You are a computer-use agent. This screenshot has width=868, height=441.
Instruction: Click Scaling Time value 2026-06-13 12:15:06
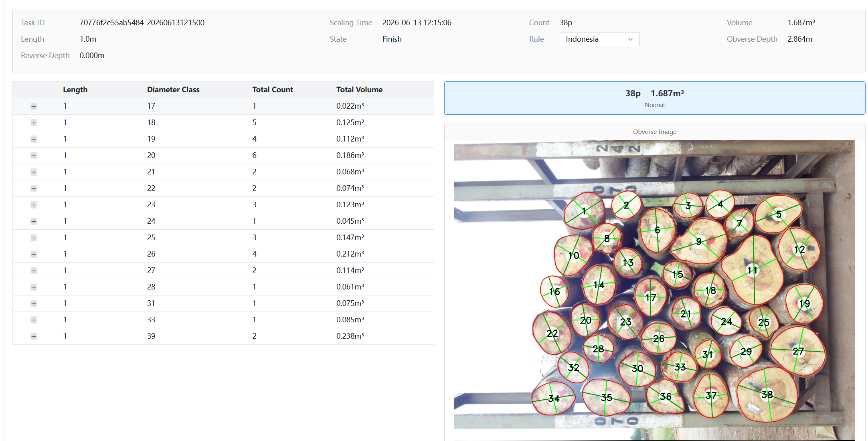417,22
